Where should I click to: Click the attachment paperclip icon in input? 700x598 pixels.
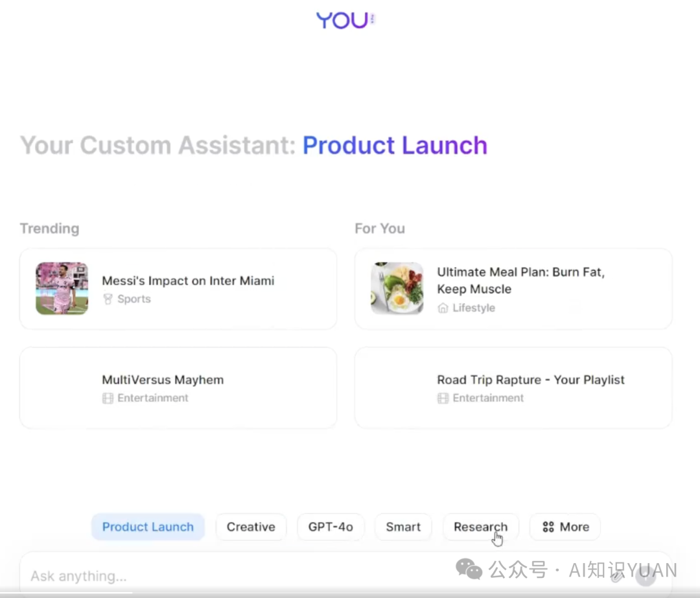pyautogui.click(x=616, y=575)
